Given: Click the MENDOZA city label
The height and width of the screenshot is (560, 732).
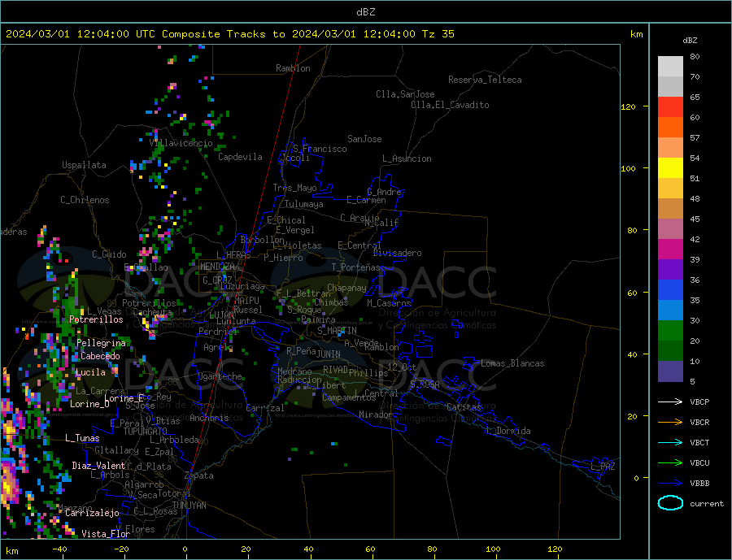Looking at the screenshot, I should pos(217,267).
